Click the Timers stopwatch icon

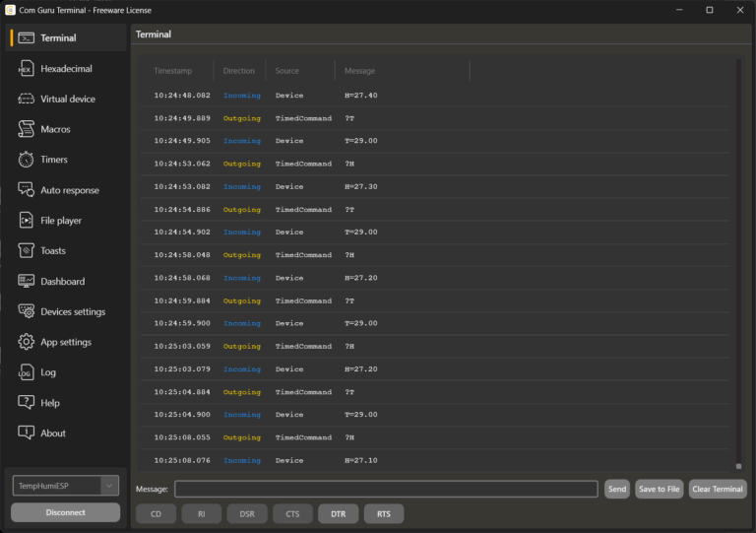(26, 160)
